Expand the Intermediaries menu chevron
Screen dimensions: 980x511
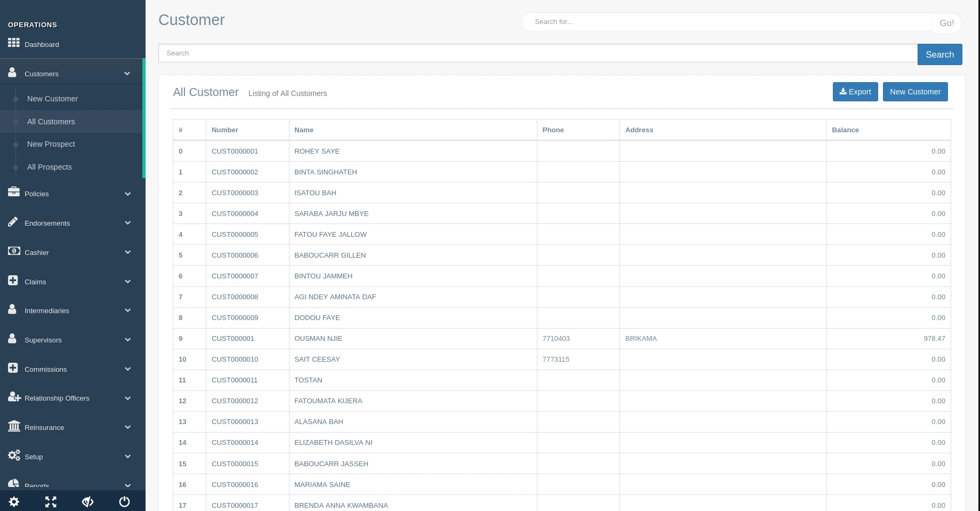[x=127, y=310]
